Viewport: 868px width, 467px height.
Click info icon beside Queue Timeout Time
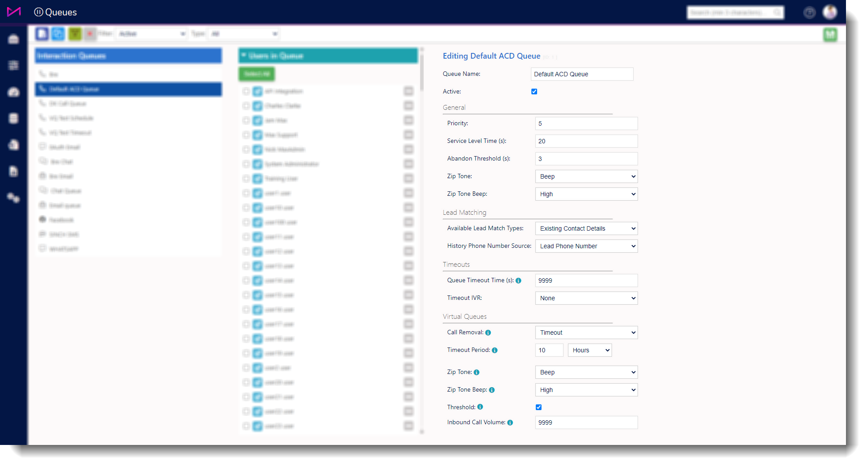(519, 280)
